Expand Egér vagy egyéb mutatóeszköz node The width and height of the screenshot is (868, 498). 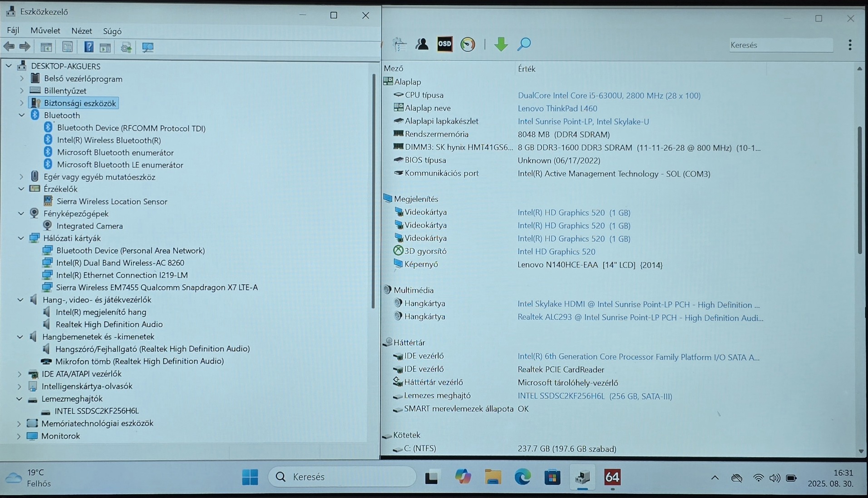coord(21,177)
